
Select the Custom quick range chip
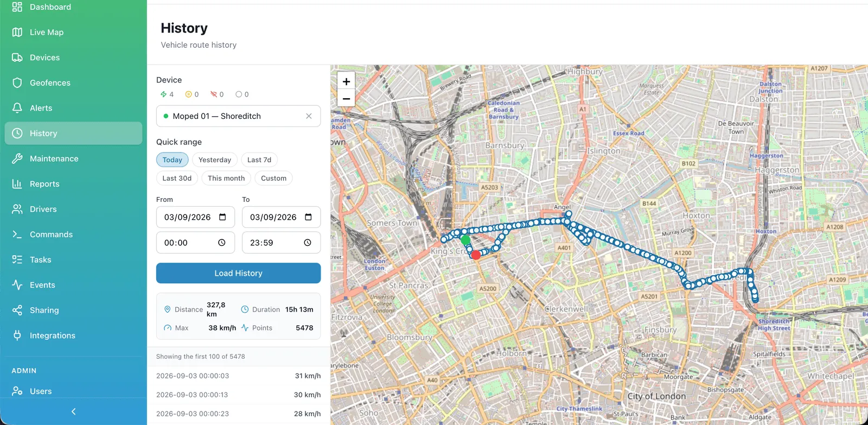pos(273,178)
